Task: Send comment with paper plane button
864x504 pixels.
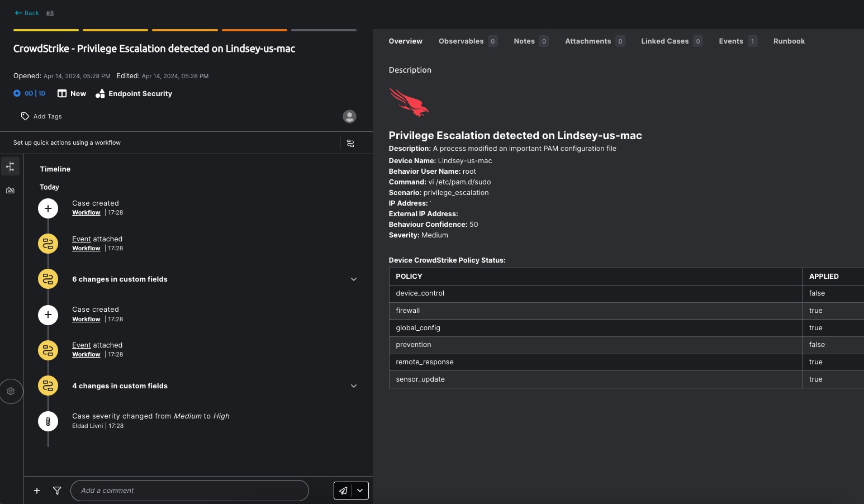Action: [x=343, y=491]
